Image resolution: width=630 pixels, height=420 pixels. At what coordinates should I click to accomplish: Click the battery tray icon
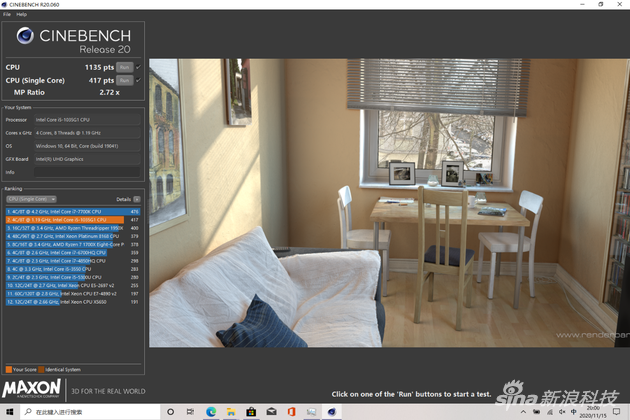pyautogui.click(x=536, y=412)
